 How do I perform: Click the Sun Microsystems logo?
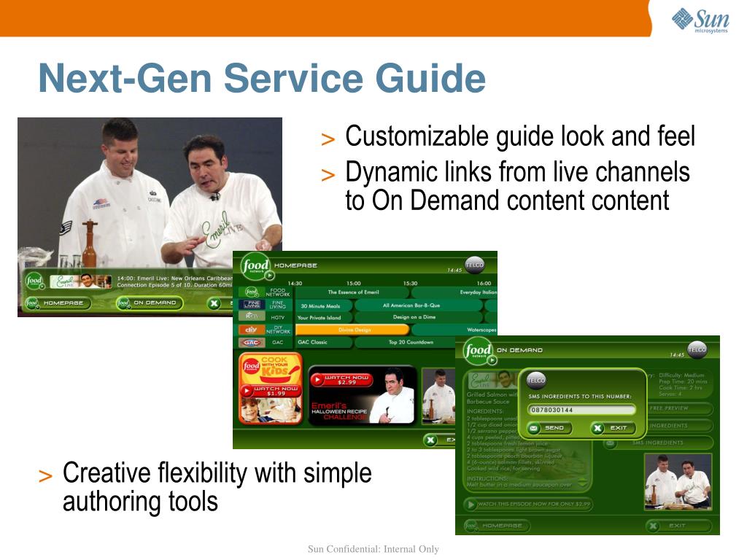(x=700, y=20)
